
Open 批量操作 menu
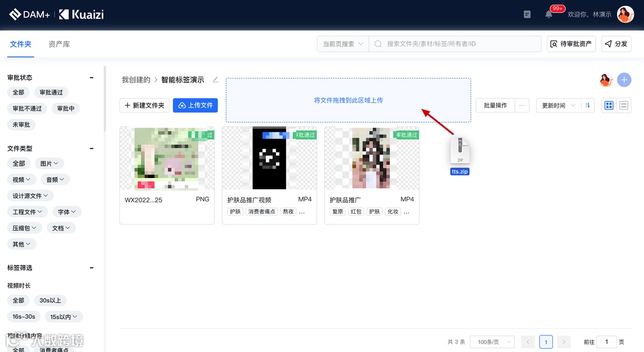click(x=496, y=105)
